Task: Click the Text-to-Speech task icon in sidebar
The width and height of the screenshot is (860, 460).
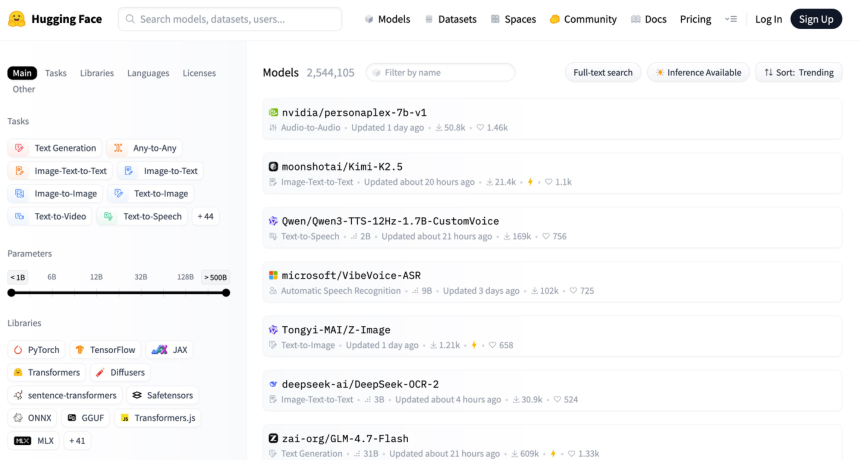Action: click(108, 217)
